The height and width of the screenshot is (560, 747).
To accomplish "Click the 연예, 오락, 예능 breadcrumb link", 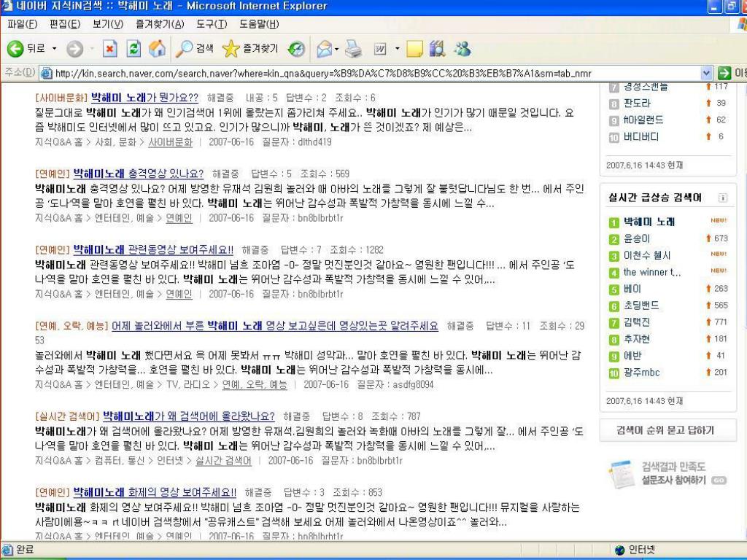I will click(255, 384).
